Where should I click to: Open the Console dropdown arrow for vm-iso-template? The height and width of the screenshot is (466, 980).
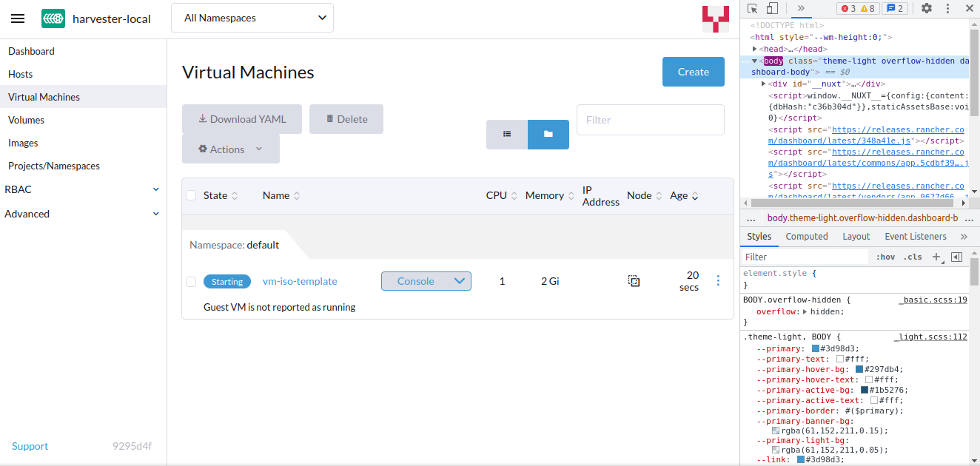pyautogui.click(x=460, y=281)
